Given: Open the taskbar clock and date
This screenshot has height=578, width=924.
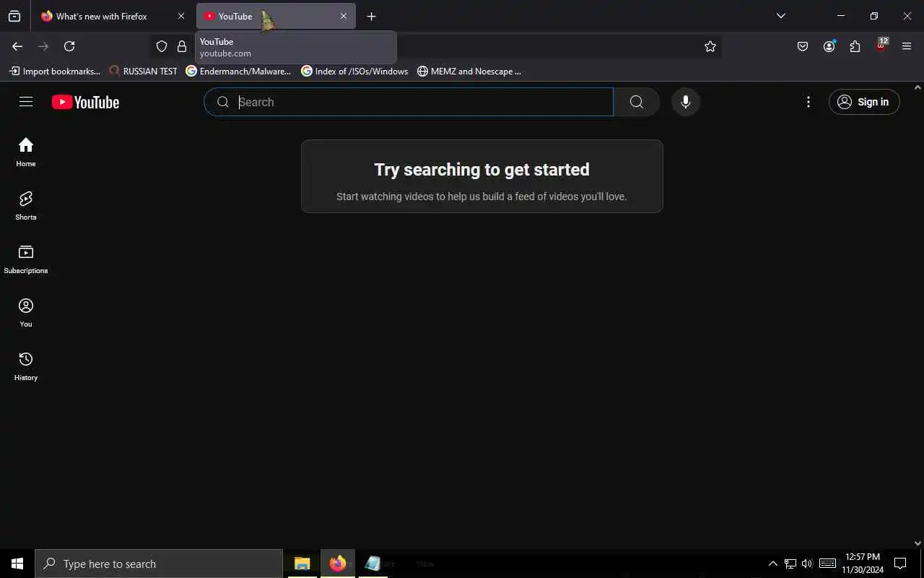Looking at the screenshot, I should tap(863, 564).
